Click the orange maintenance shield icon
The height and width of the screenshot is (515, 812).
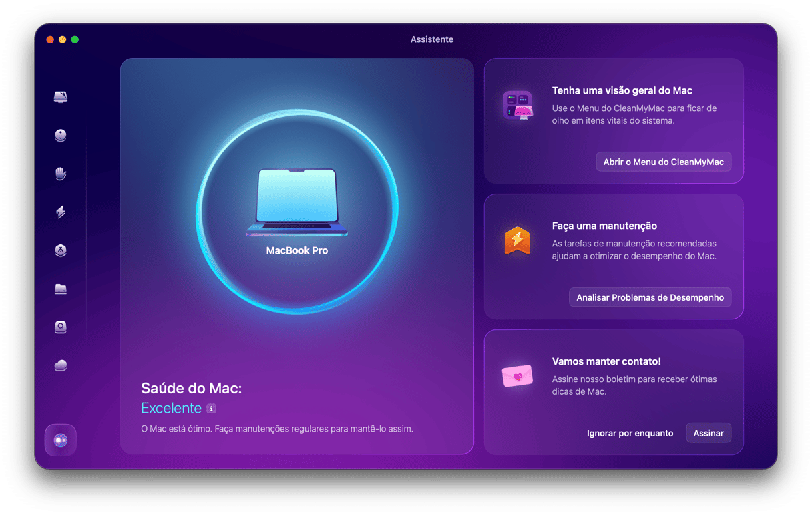coord(517,240)
